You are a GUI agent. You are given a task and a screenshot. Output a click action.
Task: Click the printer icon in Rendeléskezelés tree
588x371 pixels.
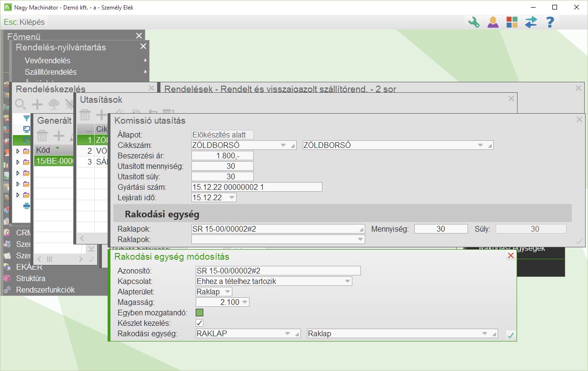click(27, 206)
